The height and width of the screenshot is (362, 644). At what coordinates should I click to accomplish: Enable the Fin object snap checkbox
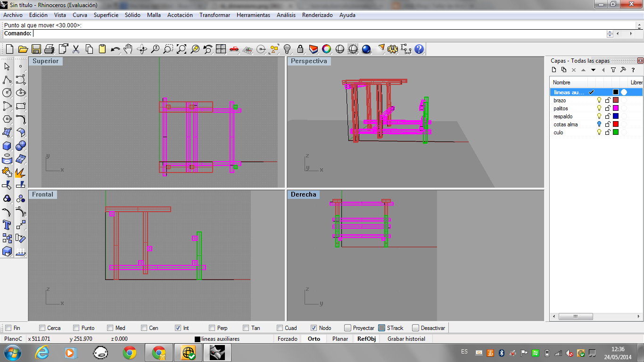click(x=8, y=328)
